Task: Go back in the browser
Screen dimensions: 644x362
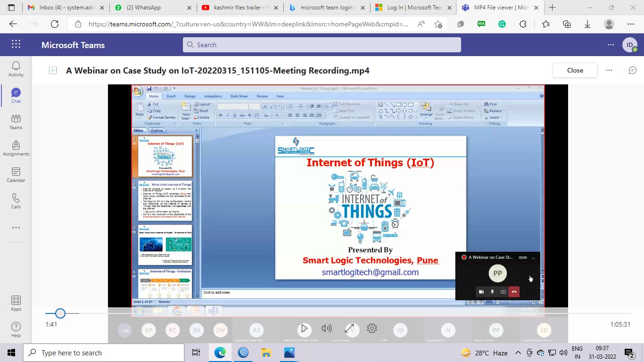Action: (x=13, y=25)
